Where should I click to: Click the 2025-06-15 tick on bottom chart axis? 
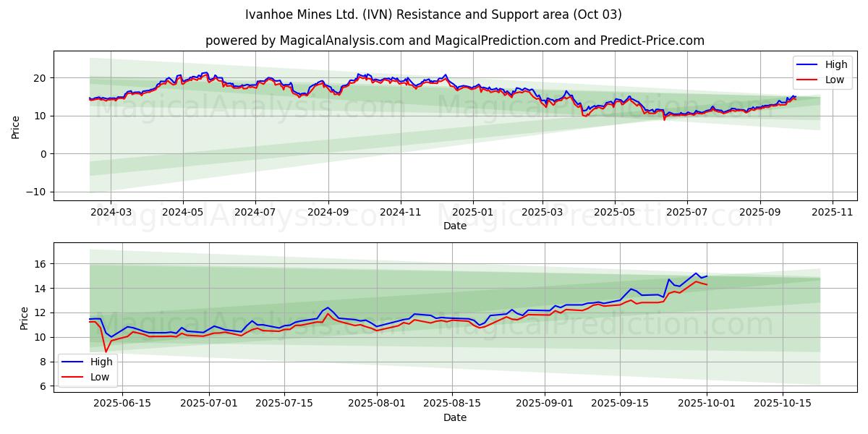[x=122, y=404]
